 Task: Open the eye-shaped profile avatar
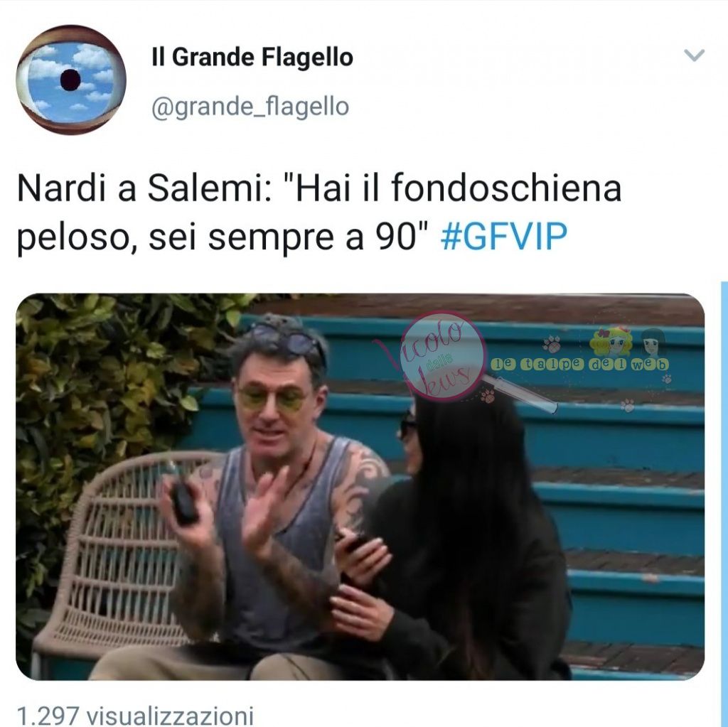point(71,80)
